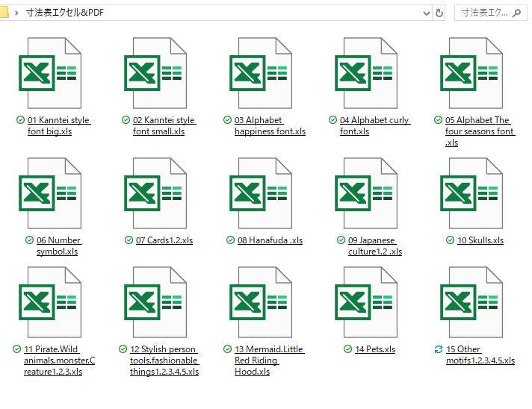Click the search magnifier icon
The width and height of the screenshot is (532, 409).
tap(517, 13)
